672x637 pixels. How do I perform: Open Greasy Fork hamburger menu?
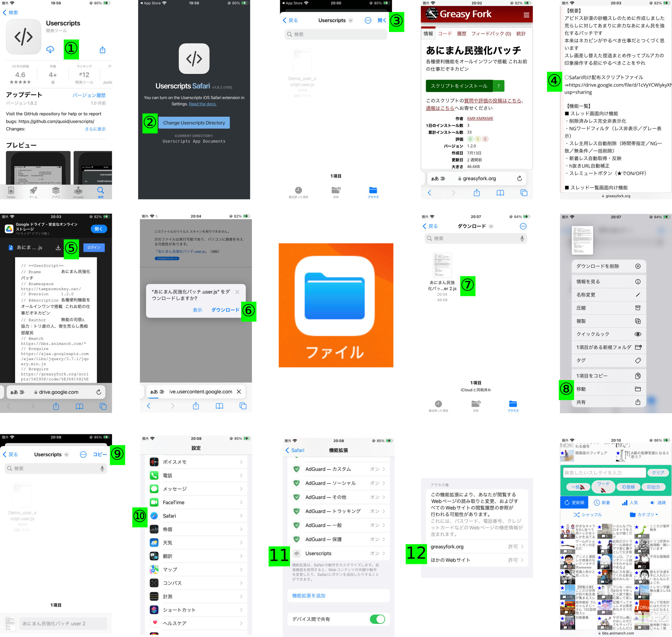click(527, 15)
